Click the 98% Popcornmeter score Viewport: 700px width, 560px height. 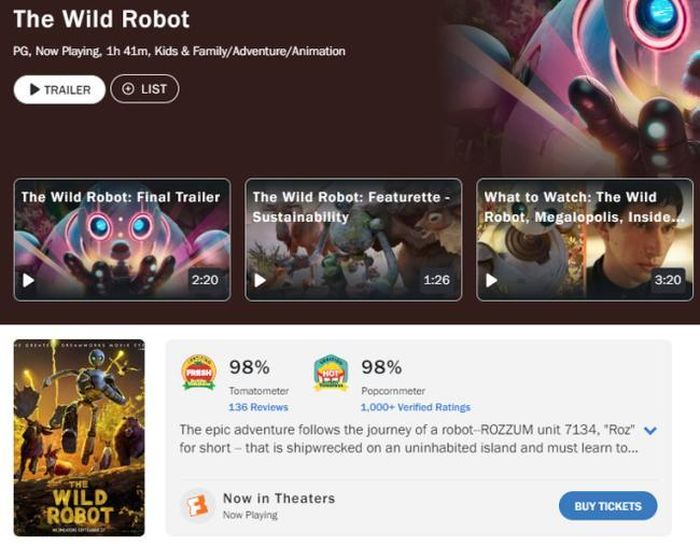[x=382, y=367]
